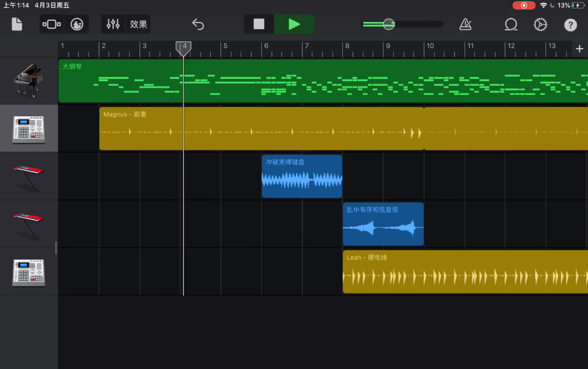Image resolution: width=588 pixels, height=369 pixels.
Task: Open the instrument browser icon
Action: click(x=77, y=25)
